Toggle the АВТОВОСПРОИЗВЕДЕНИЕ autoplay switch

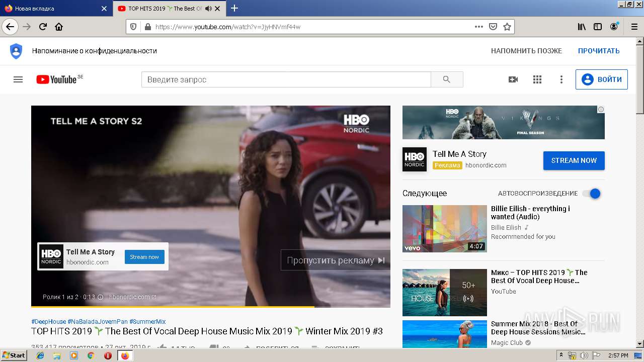point(591,194)
